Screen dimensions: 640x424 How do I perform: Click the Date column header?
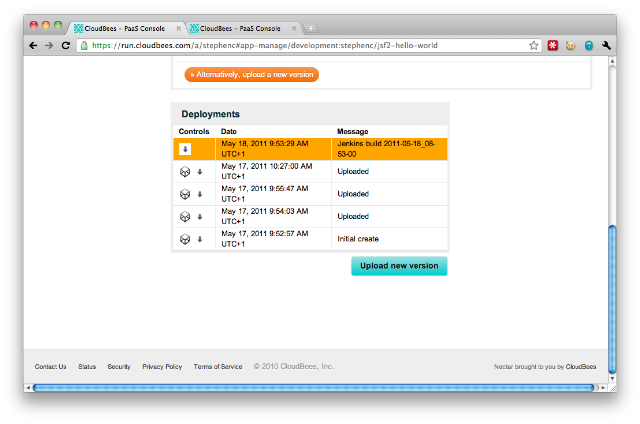[229, 131]
